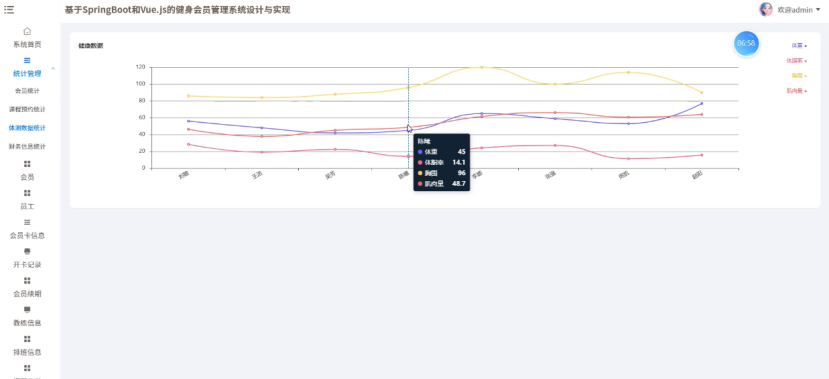This screenshot has width=829, height=379.
Task: Click the 胸围 96 row in tooltip
Action: pyautogui.click(x=441, y=173)
